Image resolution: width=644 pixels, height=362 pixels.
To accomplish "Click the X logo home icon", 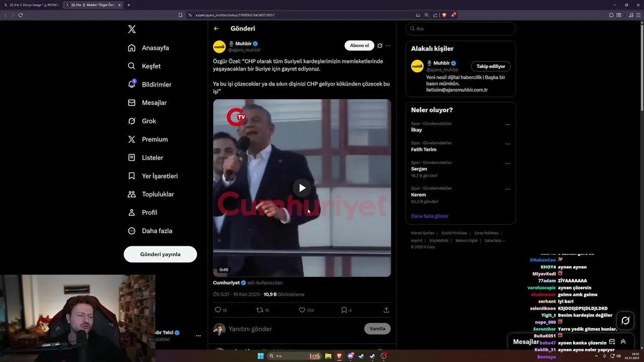I will 132,29.
